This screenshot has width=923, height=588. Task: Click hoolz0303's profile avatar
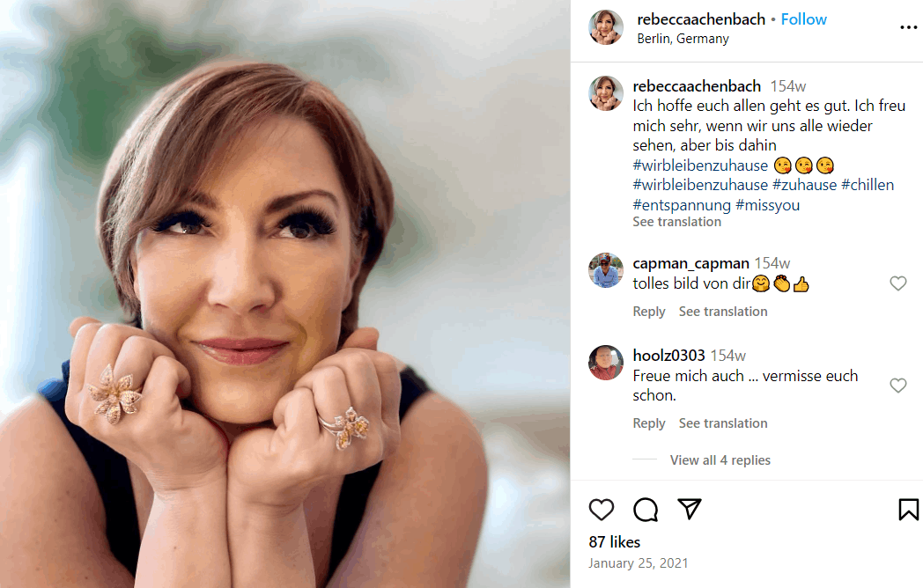605,363
